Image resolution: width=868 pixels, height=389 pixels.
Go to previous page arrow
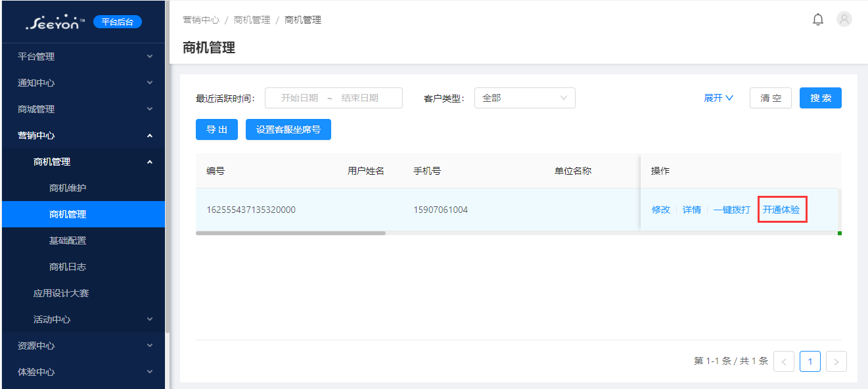(784, 361)
